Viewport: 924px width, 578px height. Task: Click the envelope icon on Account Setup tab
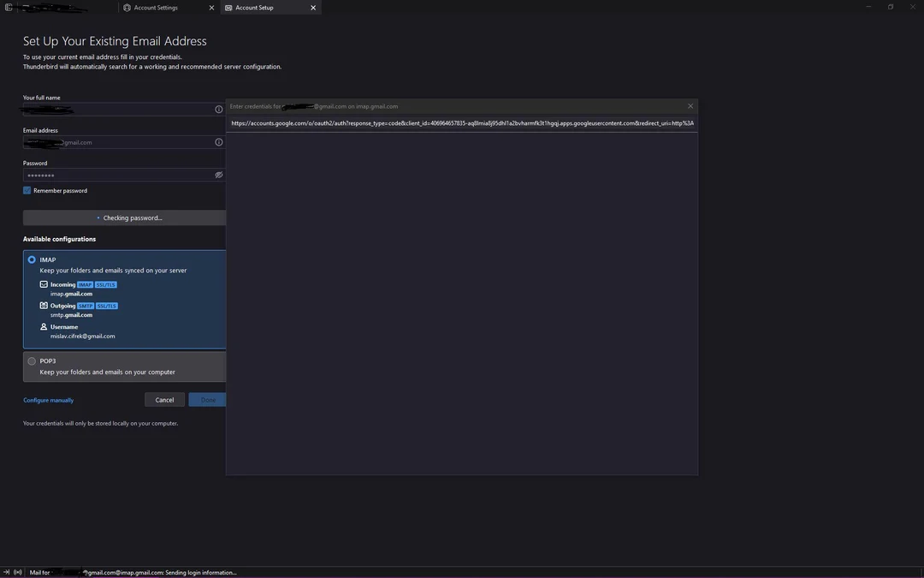click(x=228, y=8)
